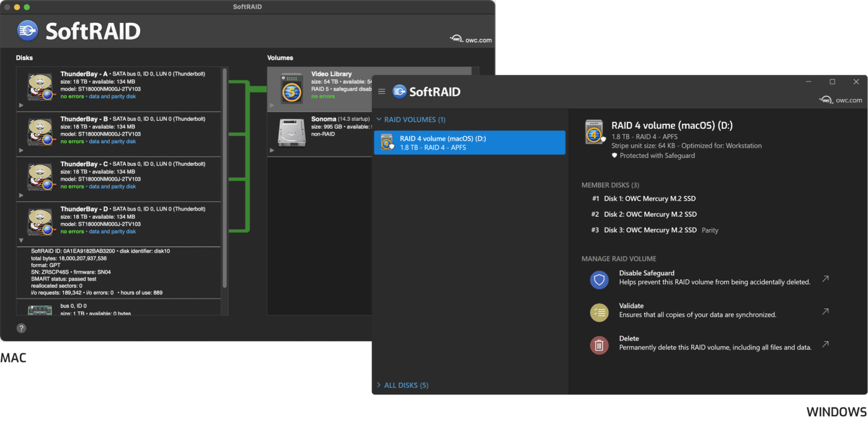Screen dimensions: 868x428
Task: Open Disable Safeguard via its arrow link
Action: click(x=825, y=279)
